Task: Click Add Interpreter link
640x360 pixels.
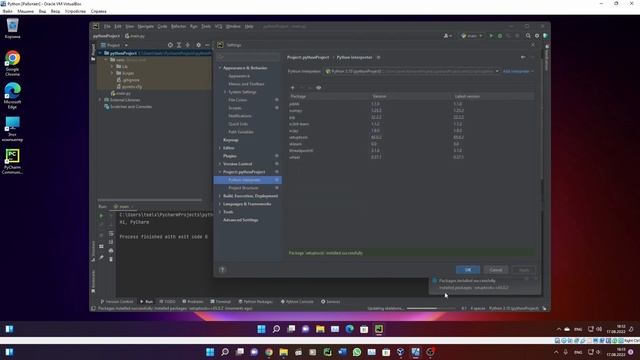Action: (x=518, y=71)
